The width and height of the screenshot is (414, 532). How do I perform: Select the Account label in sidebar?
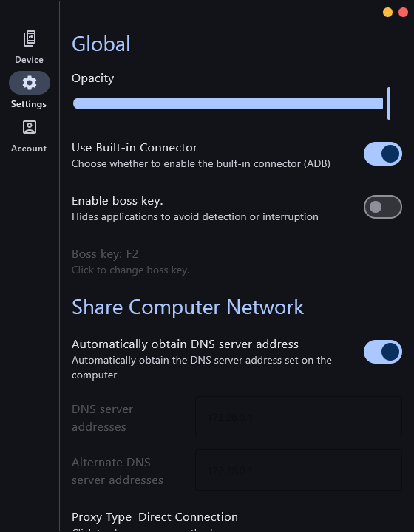(29, 149)
